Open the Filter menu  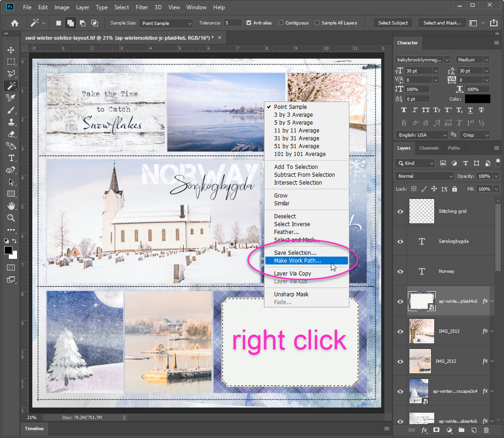(141, 7)
